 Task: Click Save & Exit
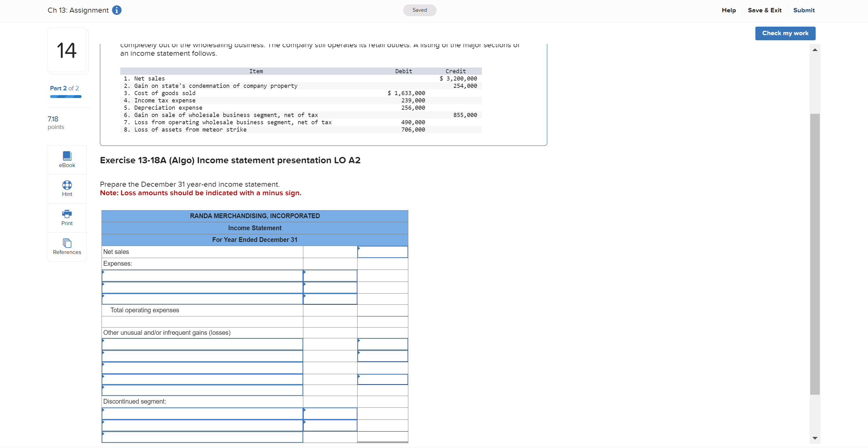764,10
